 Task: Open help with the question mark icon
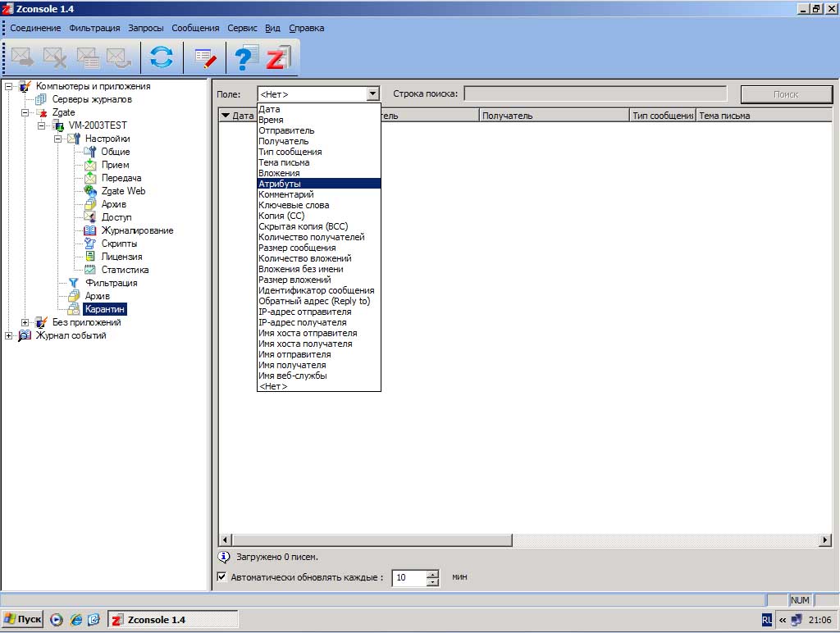[246, 58]
